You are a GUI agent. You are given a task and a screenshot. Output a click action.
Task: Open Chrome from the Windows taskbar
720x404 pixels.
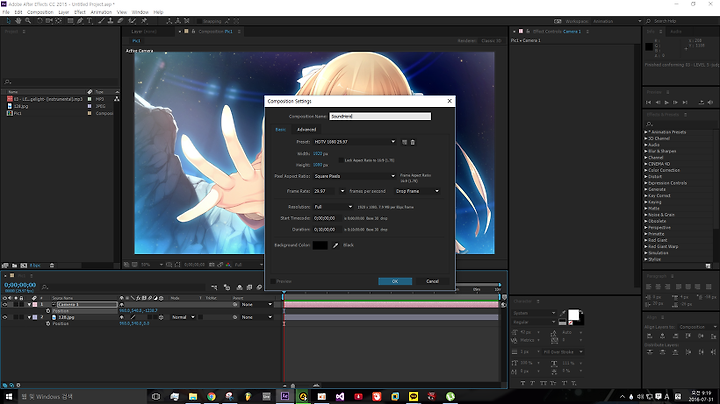coord(211,396)
